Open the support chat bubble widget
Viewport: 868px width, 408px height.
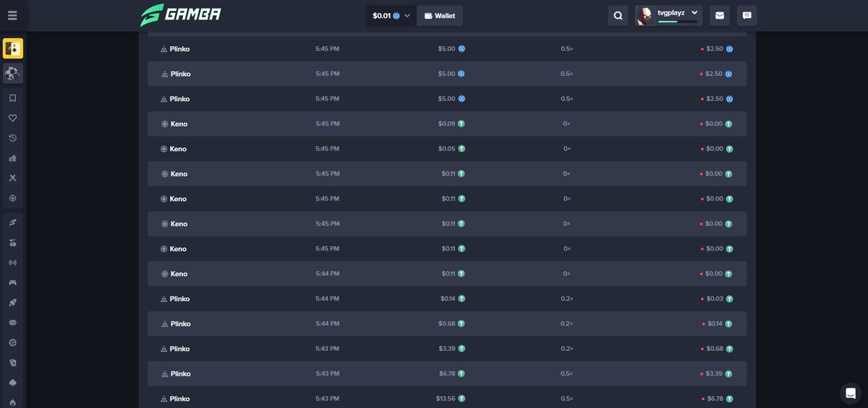(x=851, y=393)
